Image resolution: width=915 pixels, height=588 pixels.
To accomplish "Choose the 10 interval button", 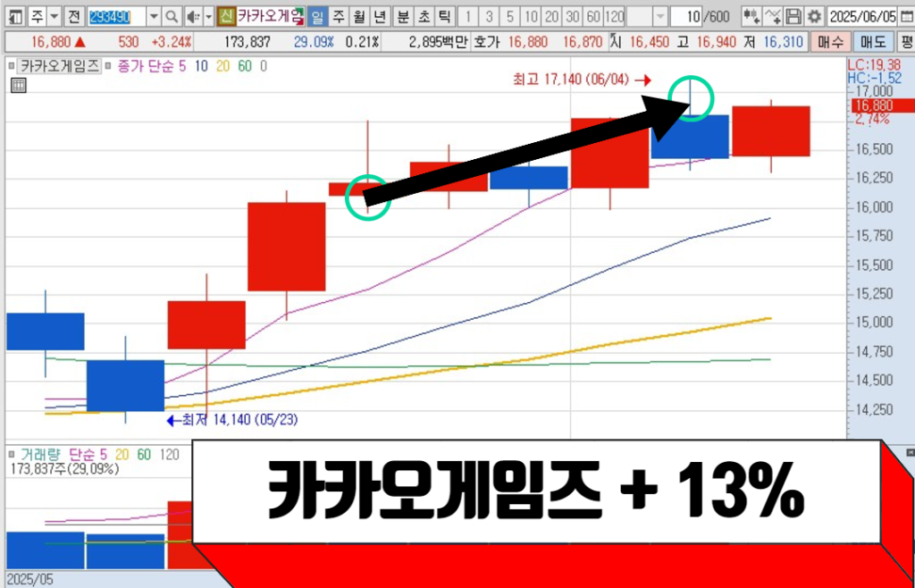I will 531,17.
